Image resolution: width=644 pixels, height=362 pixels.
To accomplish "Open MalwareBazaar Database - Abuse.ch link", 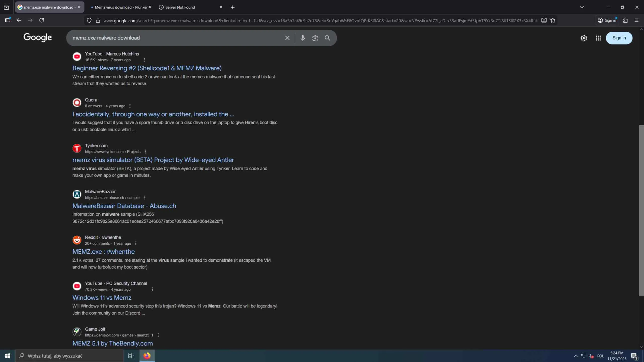I will [124, 206].
